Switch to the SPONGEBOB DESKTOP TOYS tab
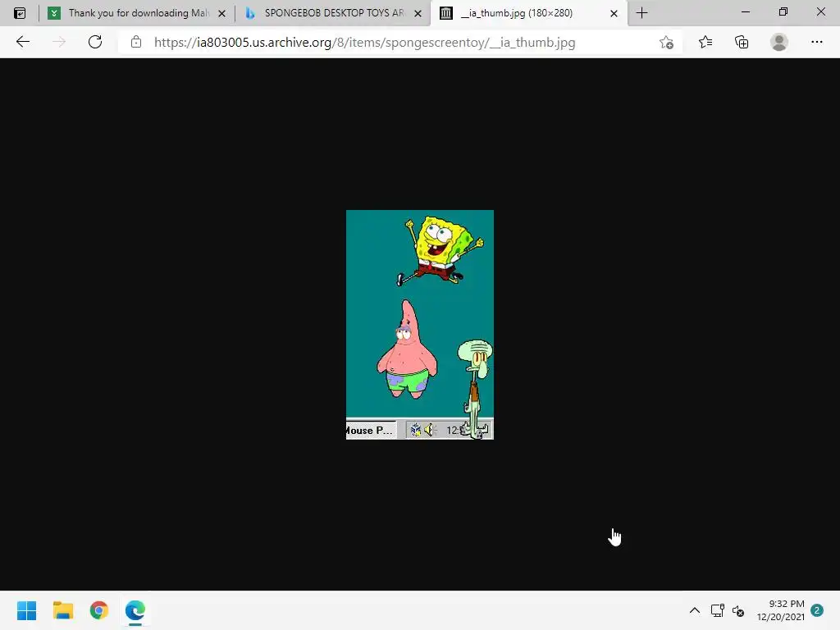This screenshot has height=630, width=840. coord(333,13)
